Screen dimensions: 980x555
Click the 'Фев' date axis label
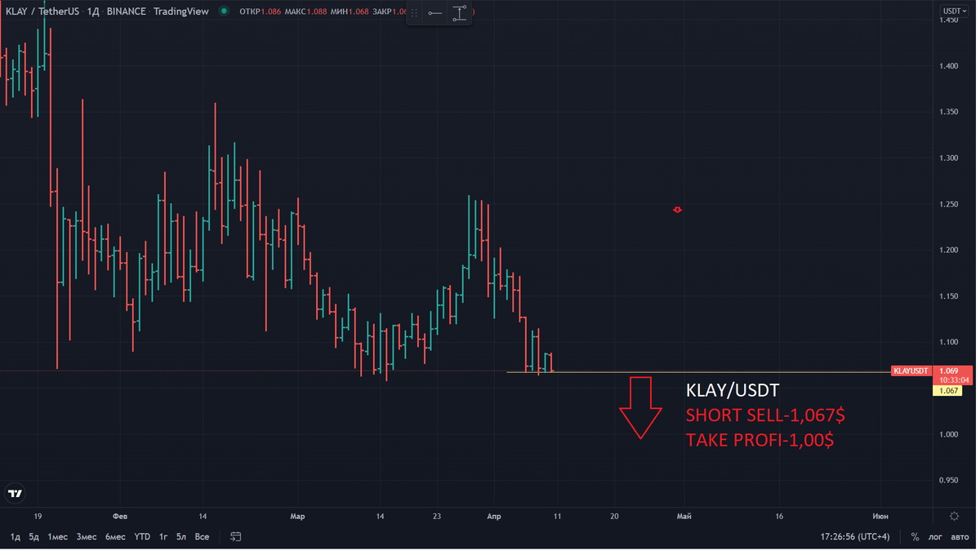120,516
